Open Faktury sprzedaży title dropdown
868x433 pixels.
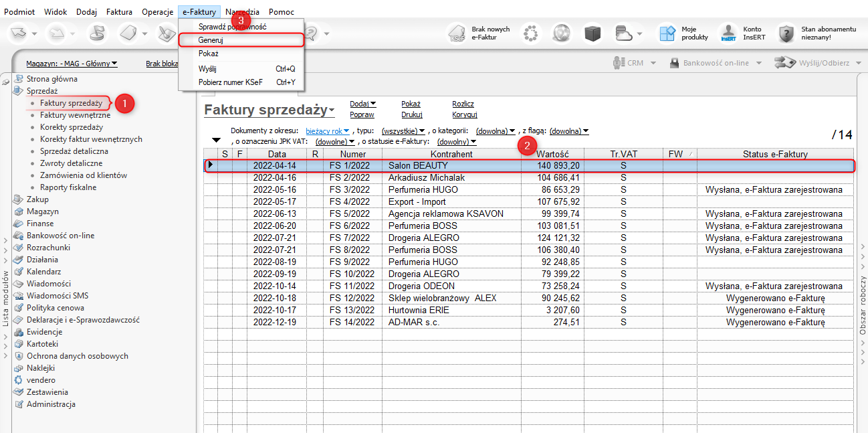269,110
